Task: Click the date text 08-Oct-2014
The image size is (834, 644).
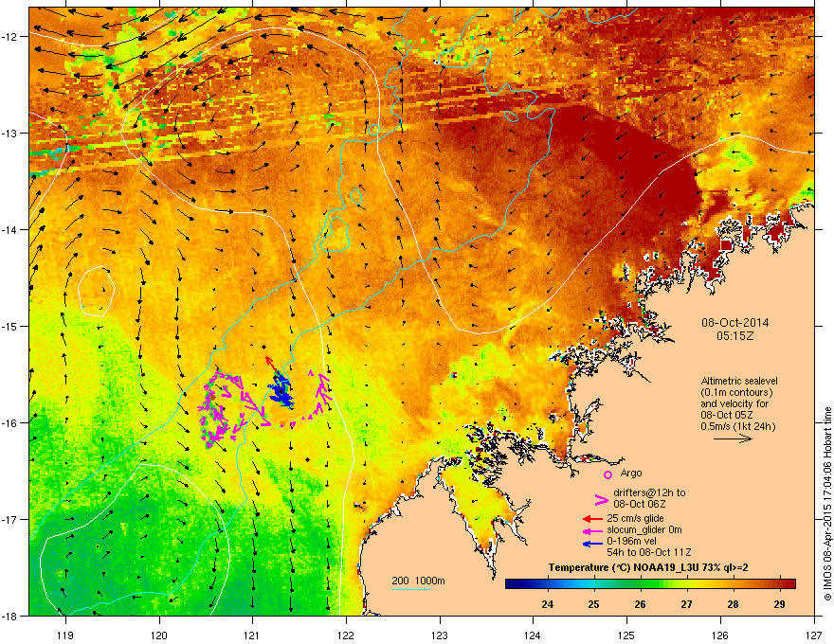Action: click(x=735, y=323)
